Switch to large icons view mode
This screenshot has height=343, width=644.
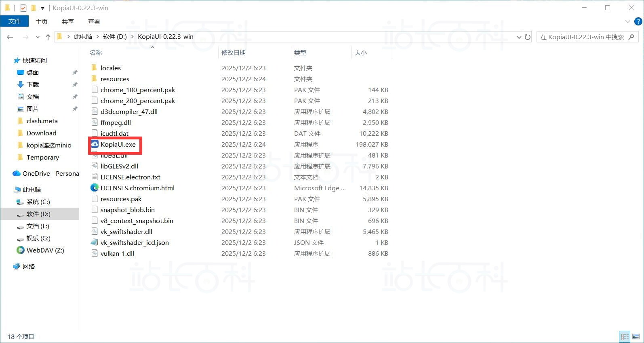pos(636,337)
